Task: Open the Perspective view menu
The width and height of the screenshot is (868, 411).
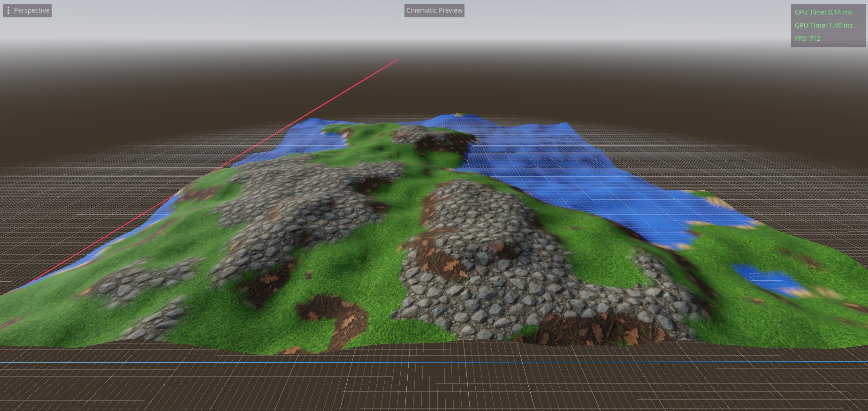Action: point(27,10)
